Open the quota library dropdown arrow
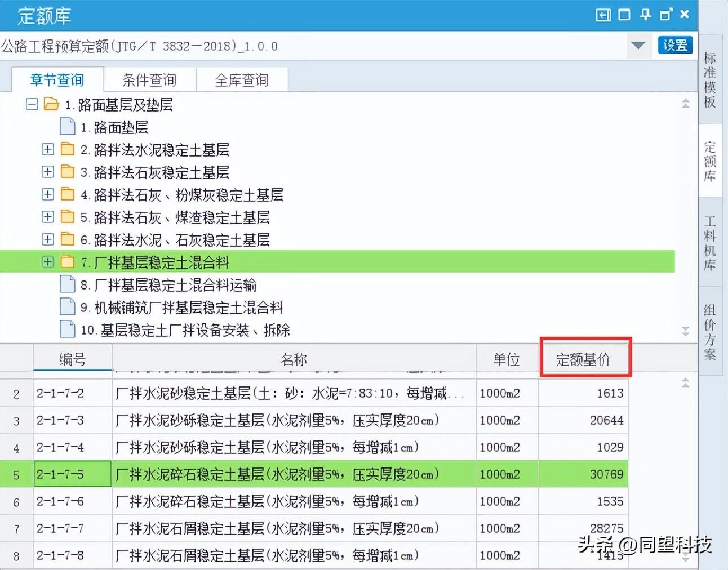The image size is (728, 570). pyautogui.click(x=638, y=45)
